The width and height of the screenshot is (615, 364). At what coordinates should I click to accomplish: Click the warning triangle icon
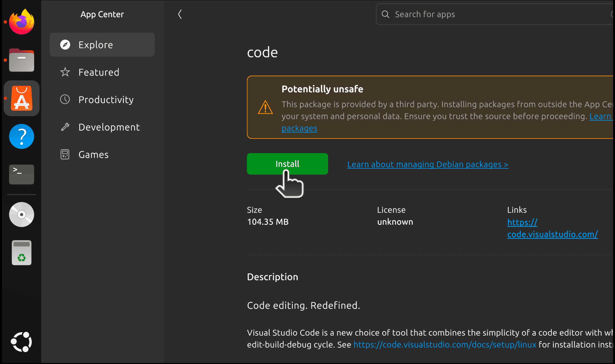click(x=265, y=107)
